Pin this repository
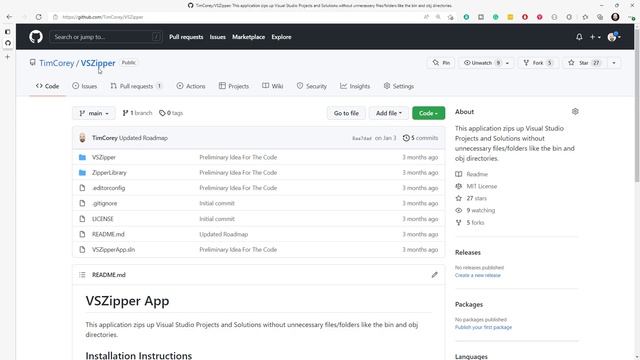The height and width of the screenshot is (360, 640). (441, 63)
